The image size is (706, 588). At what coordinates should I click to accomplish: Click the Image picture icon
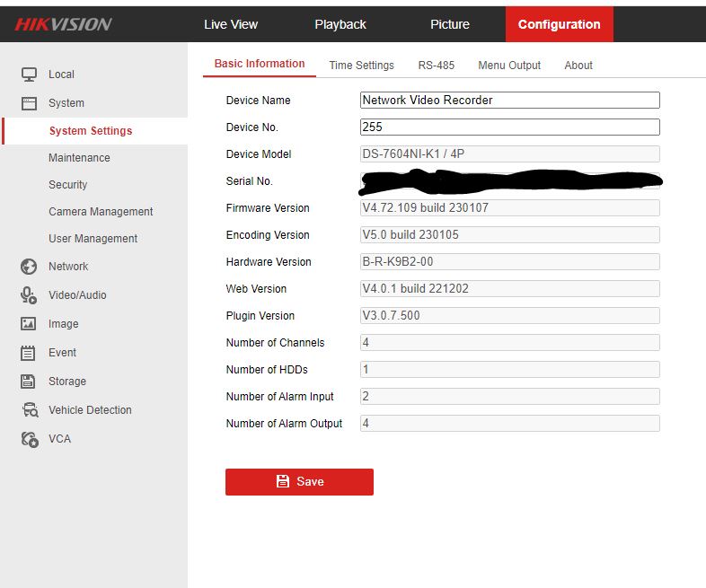click(x=29, y=324)
